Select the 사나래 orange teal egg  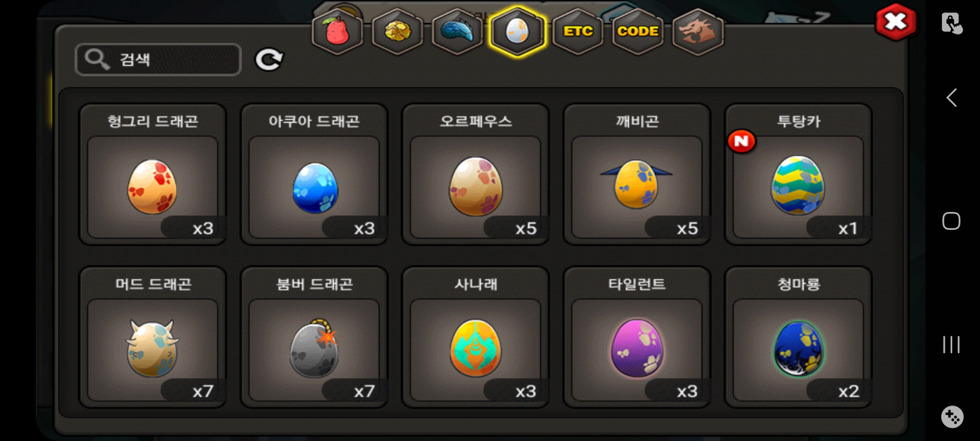click(x=476, y=337)
